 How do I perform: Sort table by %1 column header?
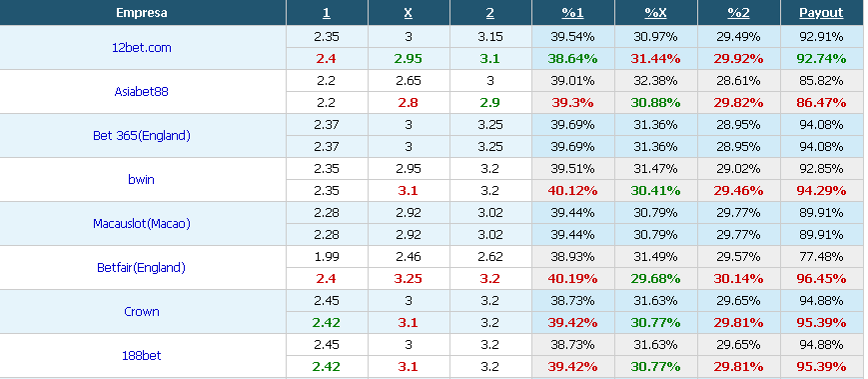(572, 13)
